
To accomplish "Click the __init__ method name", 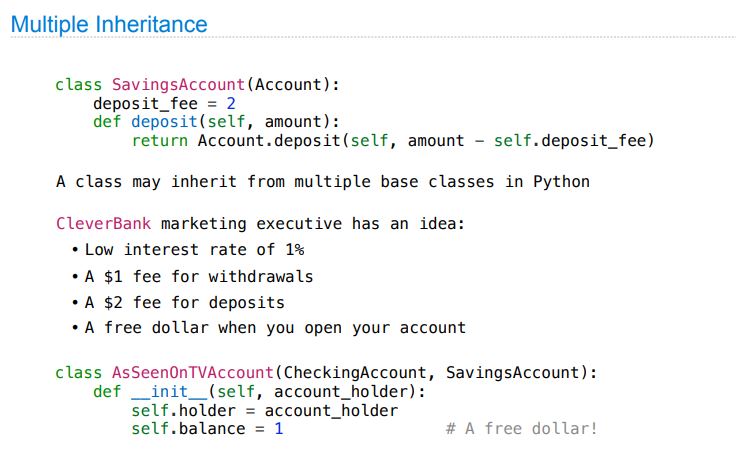I will pos(169,392).
